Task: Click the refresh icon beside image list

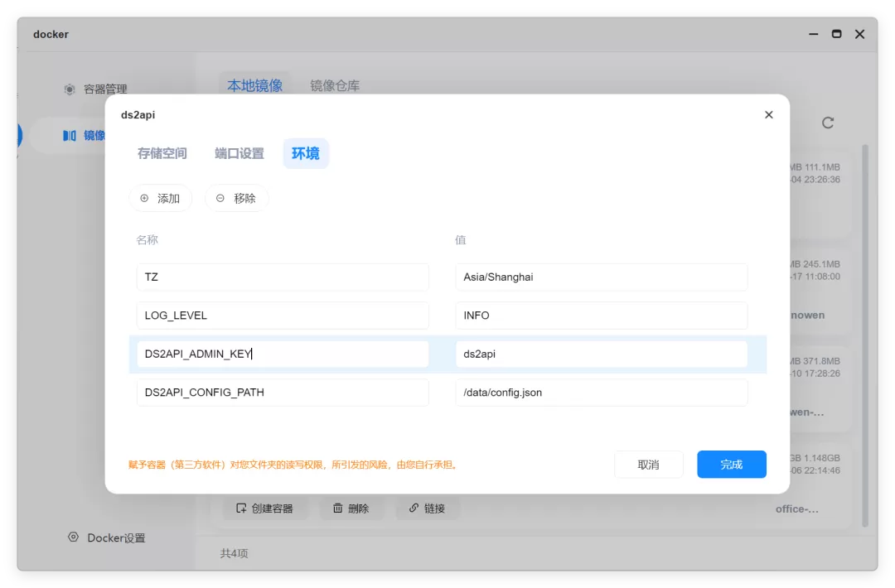Action: pyautogui.click(x=828, y=123)
